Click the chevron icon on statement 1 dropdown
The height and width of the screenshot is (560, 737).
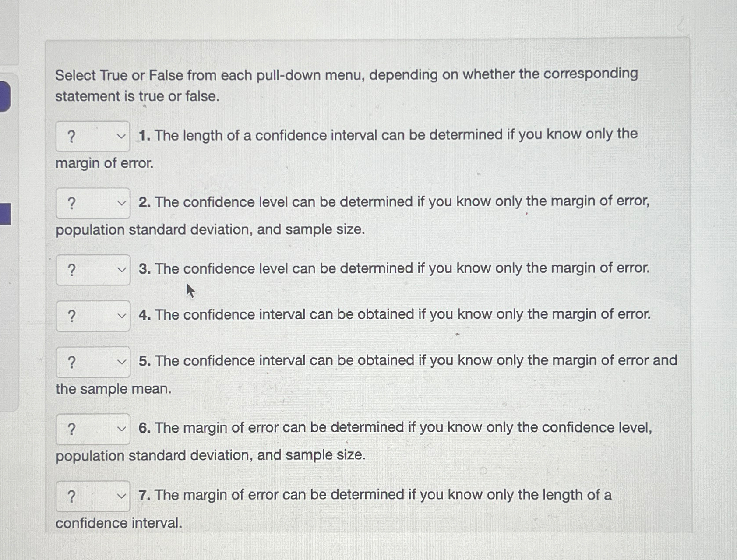(x=122, y=136)
